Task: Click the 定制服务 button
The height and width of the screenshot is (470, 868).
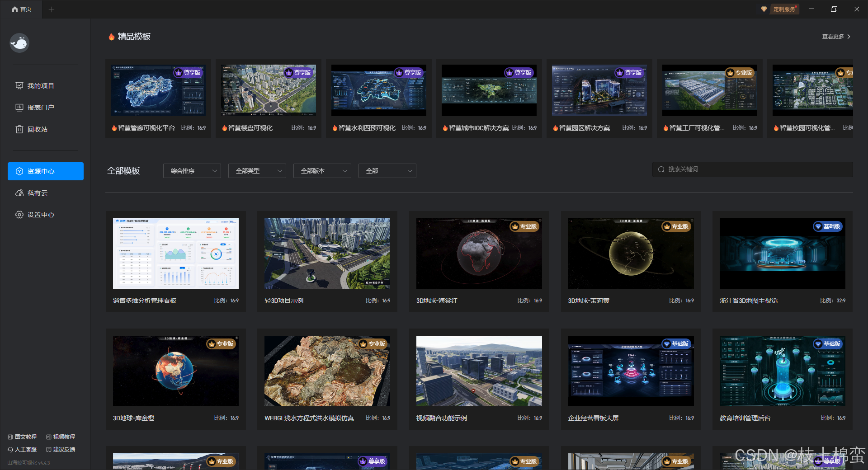Action: pos(784,9)
